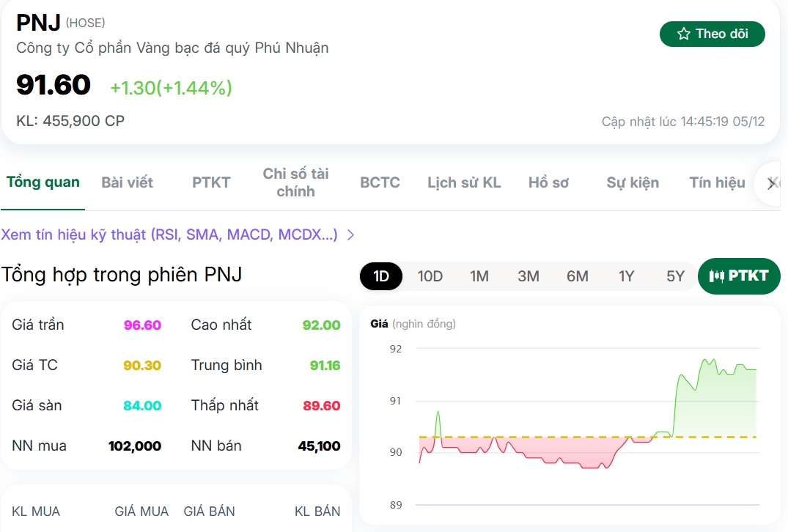
Task: Click the arrow after technical signals link
Action: [350, 234]
